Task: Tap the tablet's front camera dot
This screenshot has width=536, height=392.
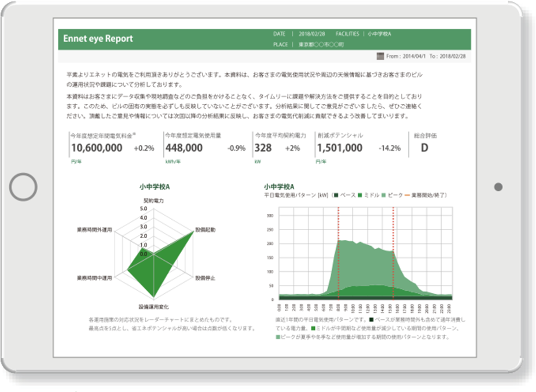Action: pos(498,187)
